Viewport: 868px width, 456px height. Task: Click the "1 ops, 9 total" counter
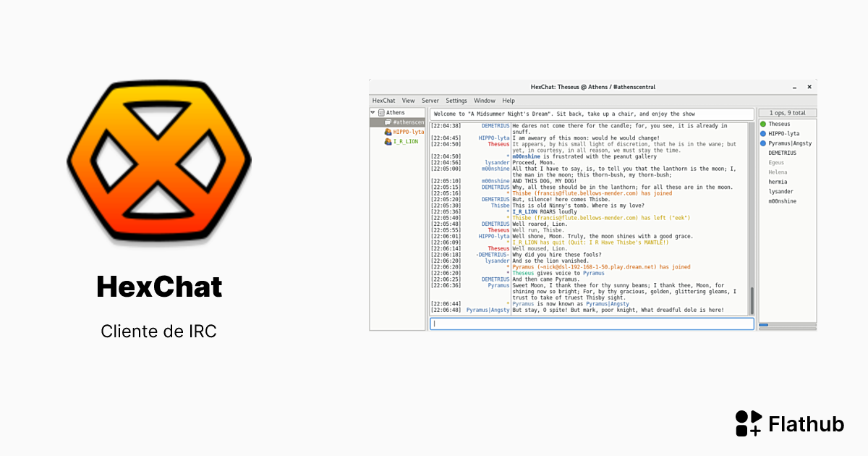point(786,113)
